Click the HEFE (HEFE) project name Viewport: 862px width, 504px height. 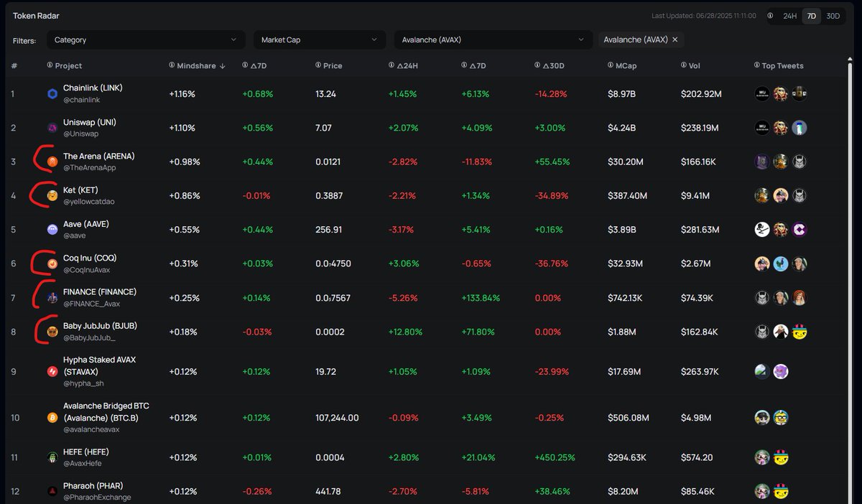(x=86, y=452)
